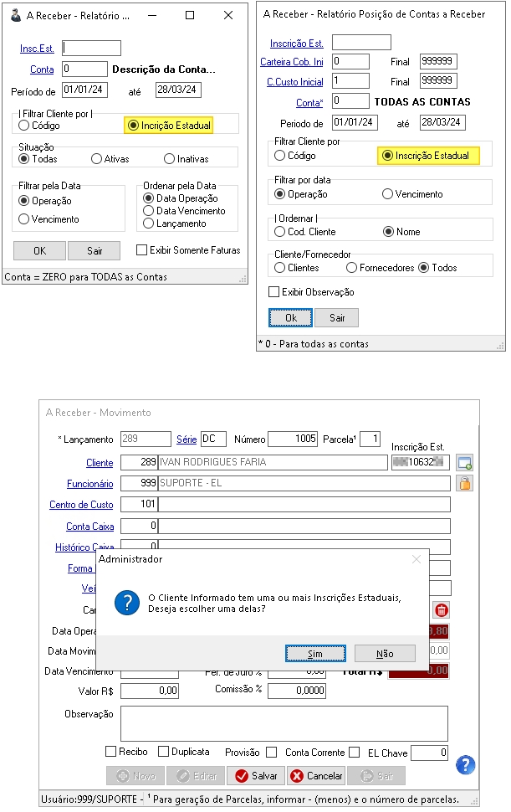This screenshot has width=511, height=812.
Task: Click the app icon in Relatório title bar
Action: click(16, 15)
